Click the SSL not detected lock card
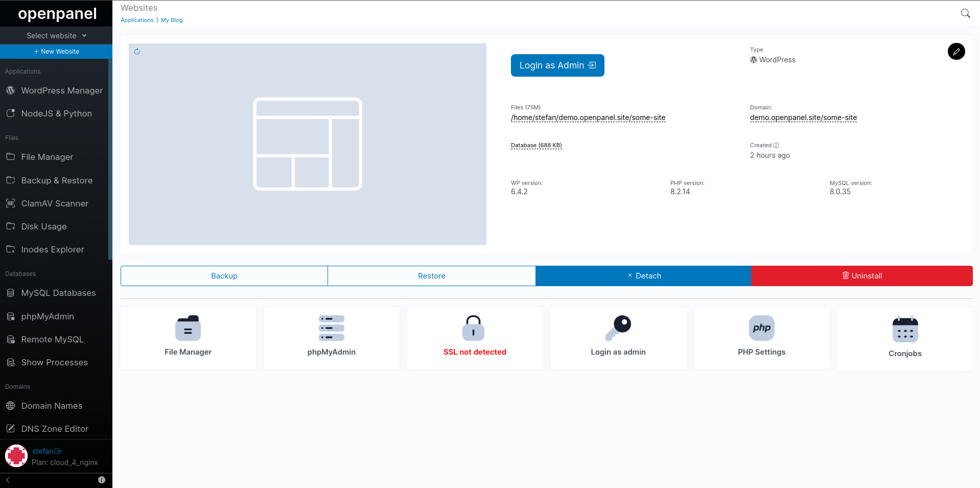Image resolution: width=980 pixels, height=488 pixels. (x=475, y=338)
